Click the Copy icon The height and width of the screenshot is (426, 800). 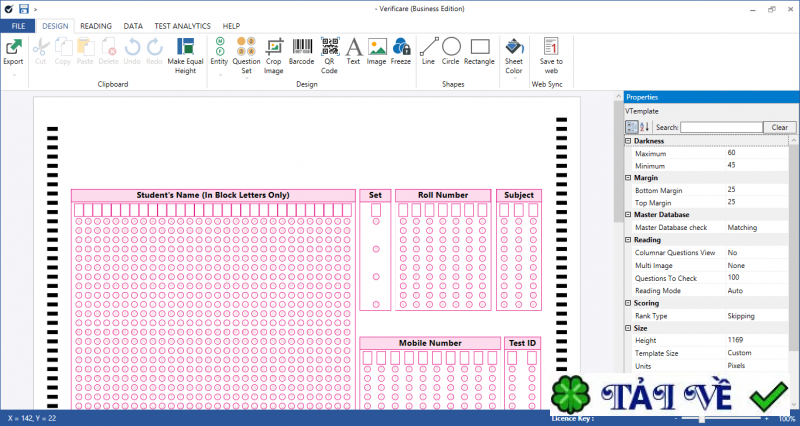pos(63,47)
